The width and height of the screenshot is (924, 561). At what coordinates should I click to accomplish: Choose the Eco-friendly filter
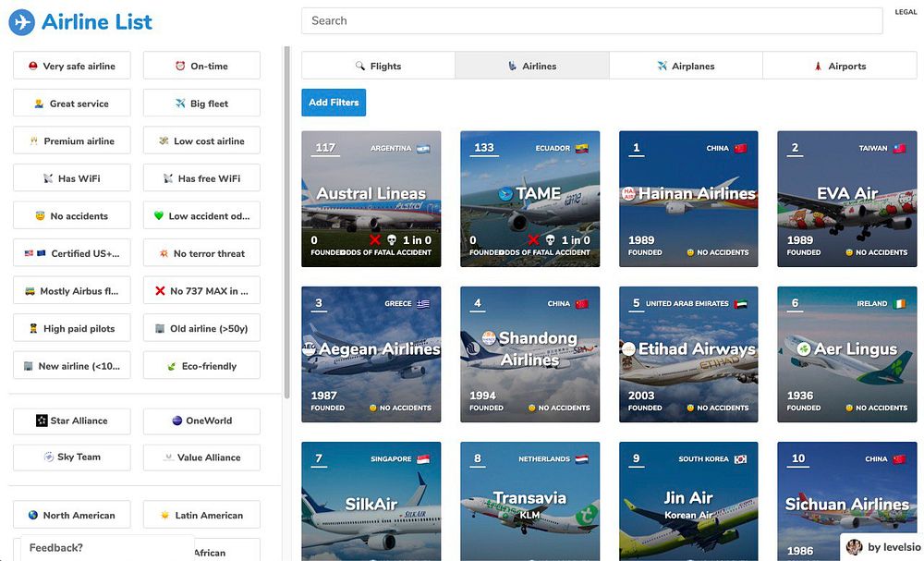(x=201, y=365)
